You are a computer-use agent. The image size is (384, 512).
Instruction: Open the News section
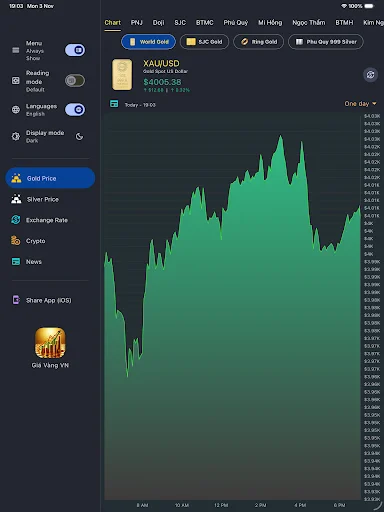pyautogui.click(x=50, y=262)
